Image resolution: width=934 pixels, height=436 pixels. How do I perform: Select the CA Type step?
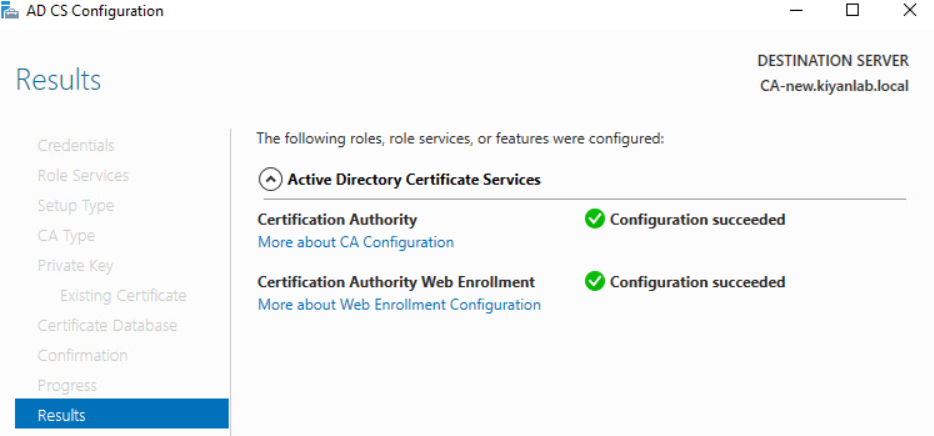click(x=66, y=235)
